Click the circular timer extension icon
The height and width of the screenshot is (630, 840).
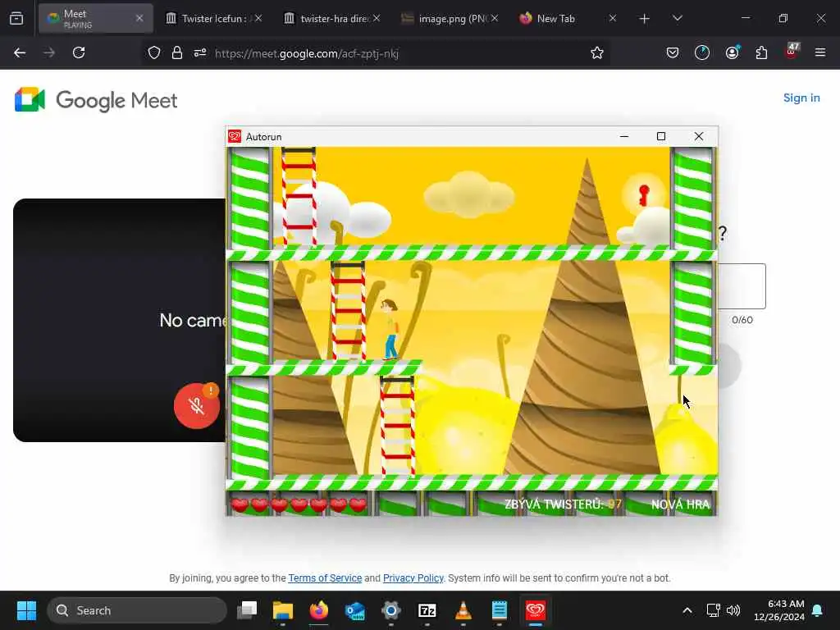tap(702, 52)
